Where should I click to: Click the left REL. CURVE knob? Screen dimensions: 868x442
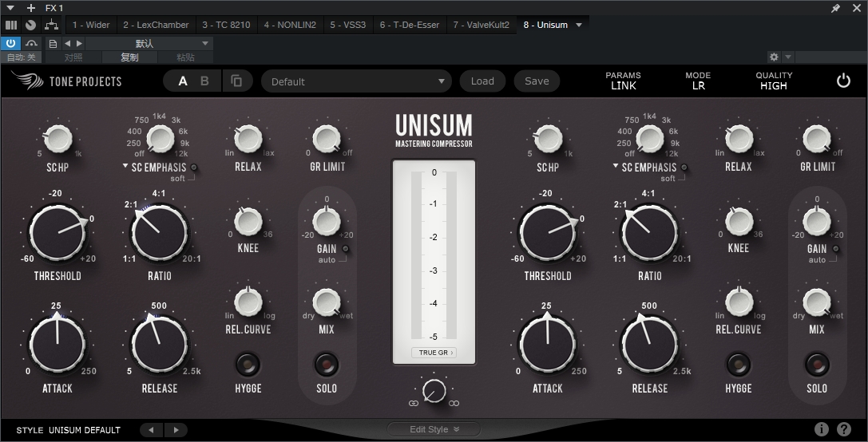(248, 302)
